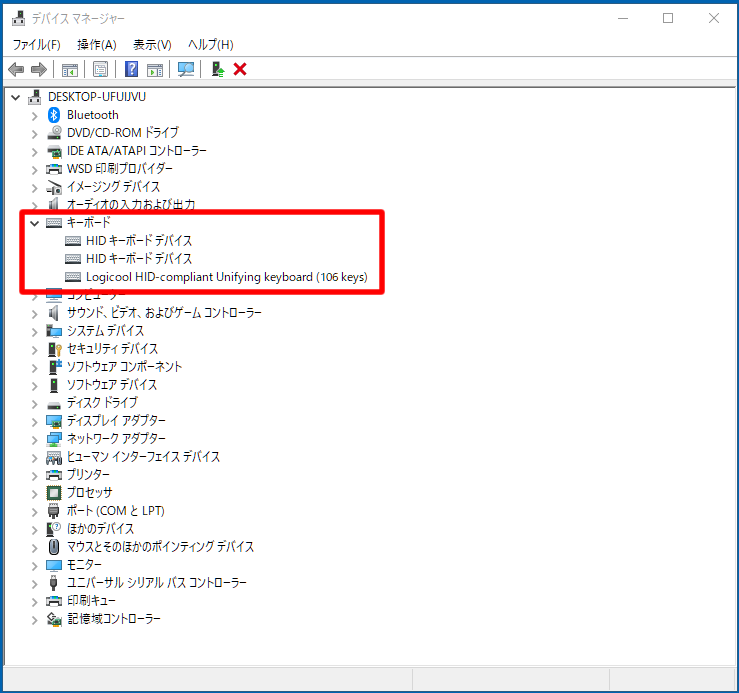The height and width of the screenshot is (693, 739).
Task: Select the first HID キーボード デバイス entry
Action: 138,241
